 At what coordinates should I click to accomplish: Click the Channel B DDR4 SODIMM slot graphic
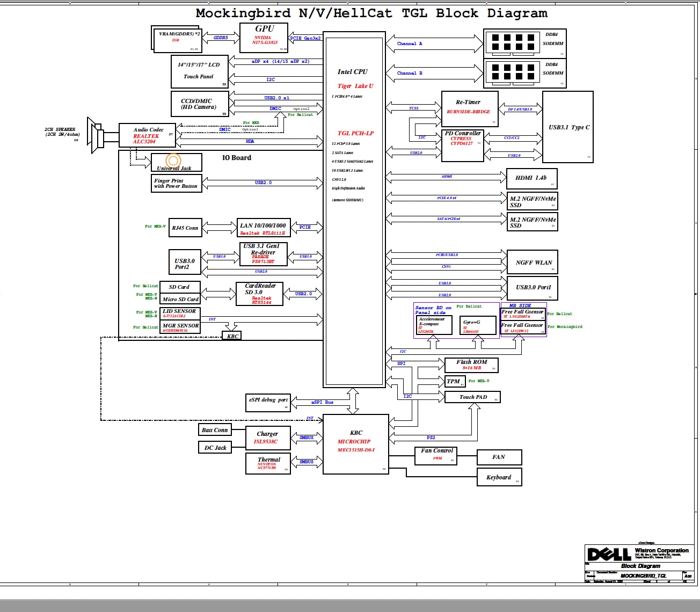[512, 73]
